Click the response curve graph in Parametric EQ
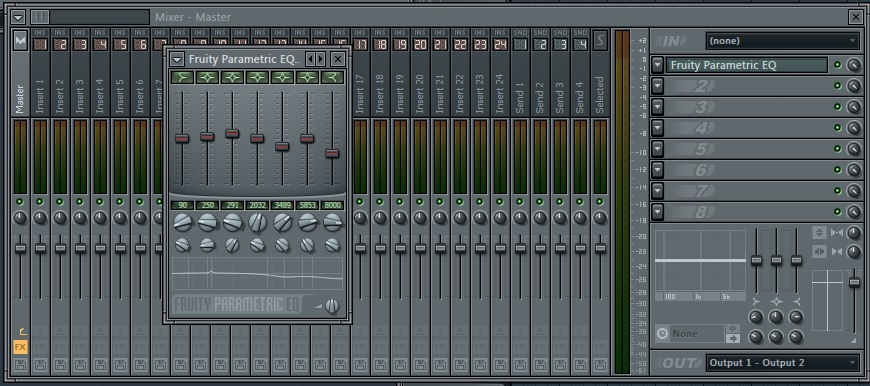The width and height of the screenshot is (870, 386). [x=257, y=273]
